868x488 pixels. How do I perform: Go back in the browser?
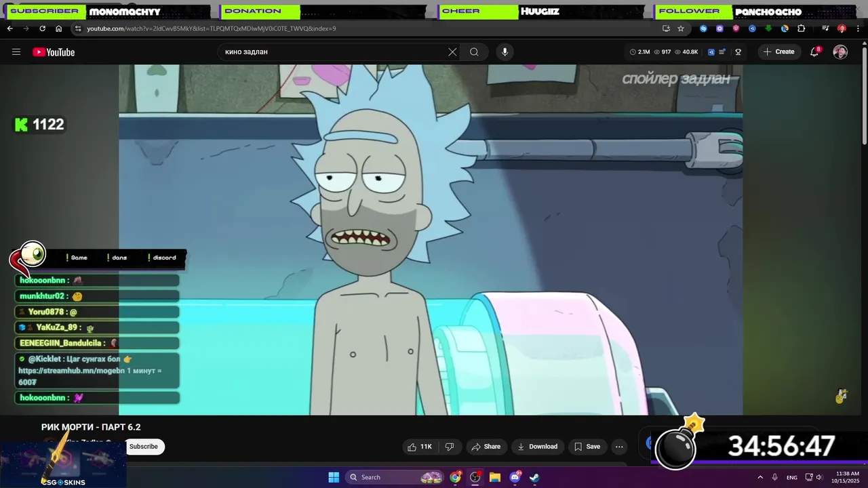click(x=9, y=28)
